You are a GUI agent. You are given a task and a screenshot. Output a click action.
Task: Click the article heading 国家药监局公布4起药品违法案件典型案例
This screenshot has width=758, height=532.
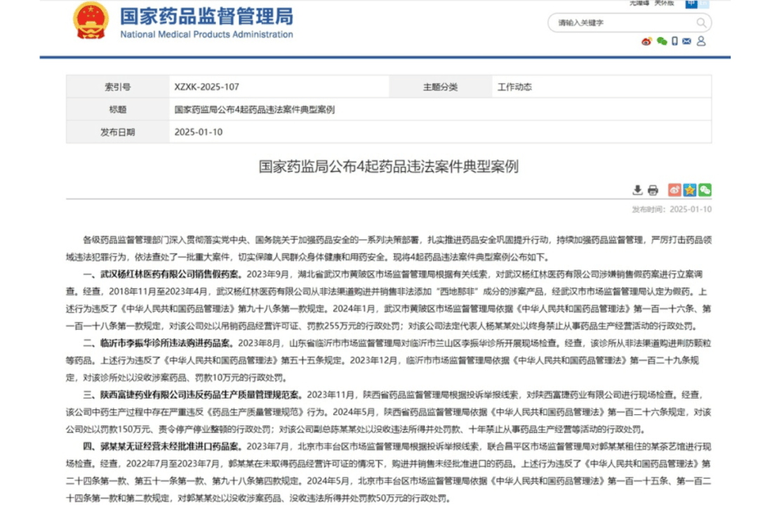pyautogui.click(x=389, y=166)
